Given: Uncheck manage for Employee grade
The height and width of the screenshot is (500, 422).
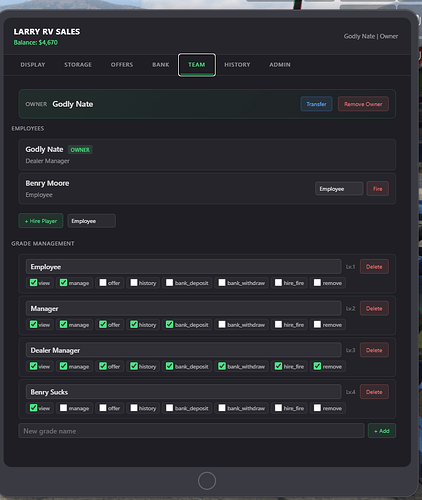Looking at the screenshot, I should coord(63,283).
